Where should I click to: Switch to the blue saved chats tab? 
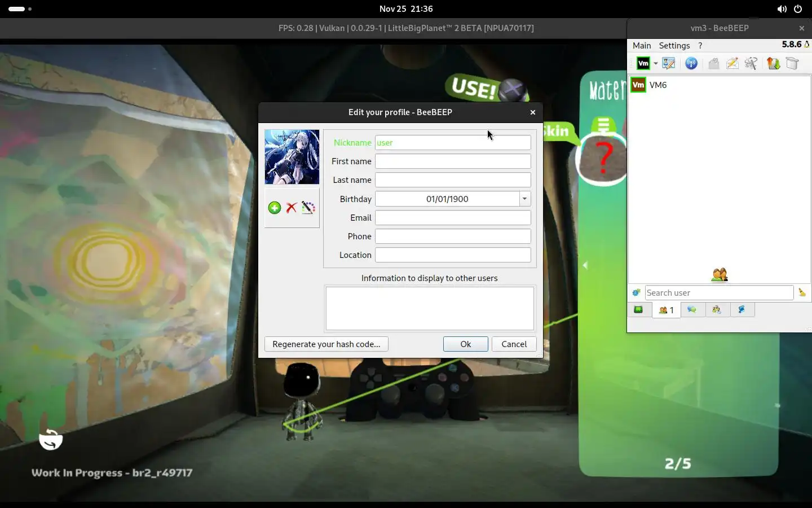tap(742, 310)
